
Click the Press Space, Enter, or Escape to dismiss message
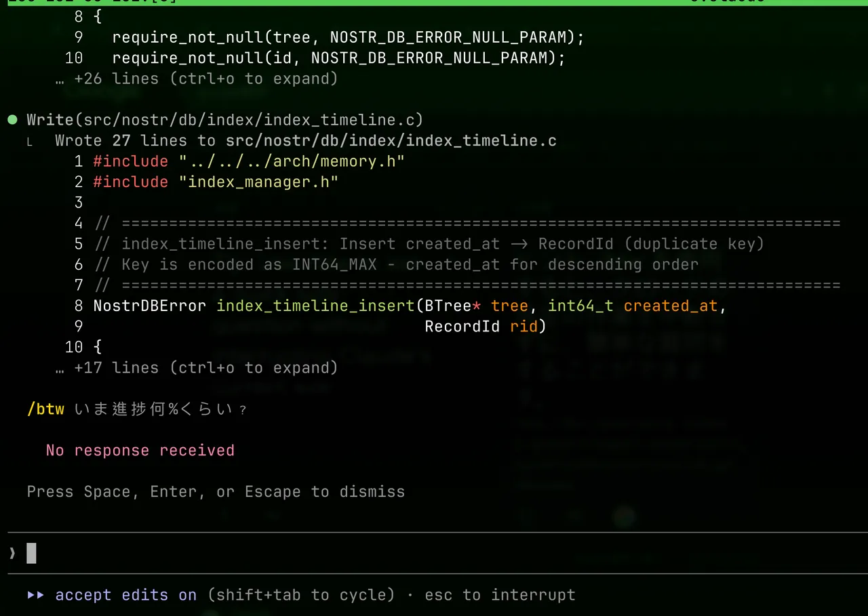coord(216,492)
